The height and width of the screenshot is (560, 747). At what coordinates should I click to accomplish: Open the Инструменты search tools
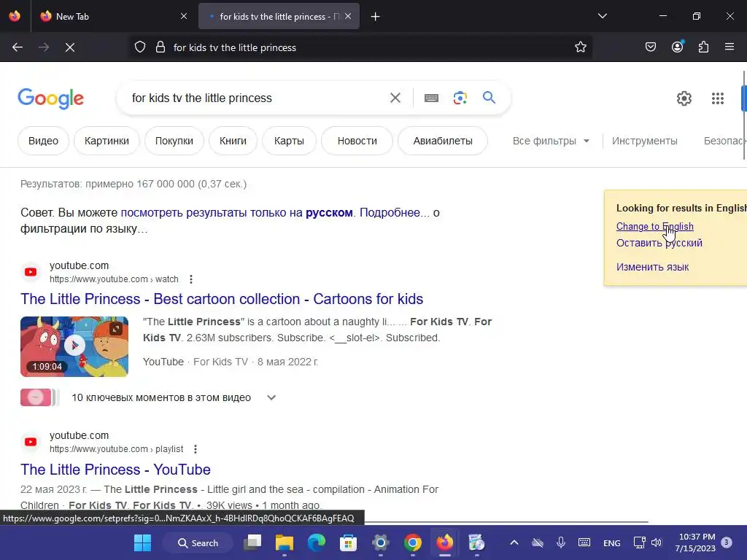(645, 141)
